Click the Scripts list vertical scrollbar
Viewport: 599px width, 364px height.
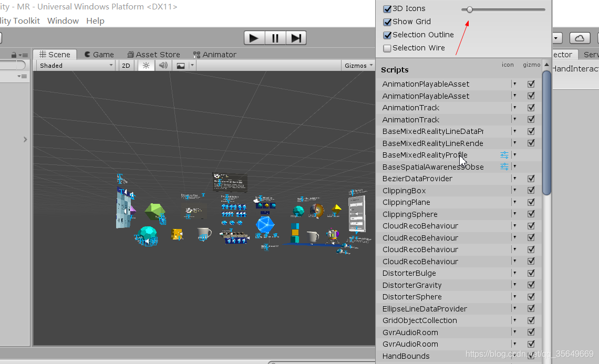pyautogui.click(x=546, y=131)
